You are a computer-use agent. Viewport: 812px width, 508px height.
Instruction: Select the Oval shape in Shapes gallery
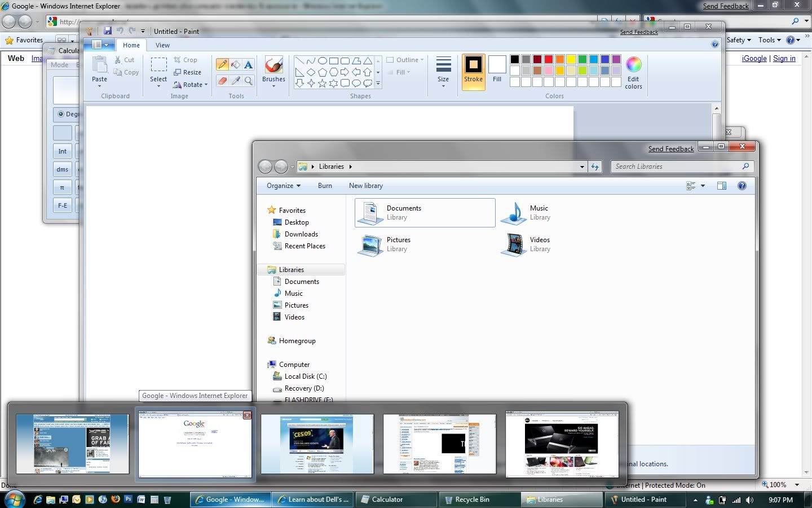click(323, 61)
